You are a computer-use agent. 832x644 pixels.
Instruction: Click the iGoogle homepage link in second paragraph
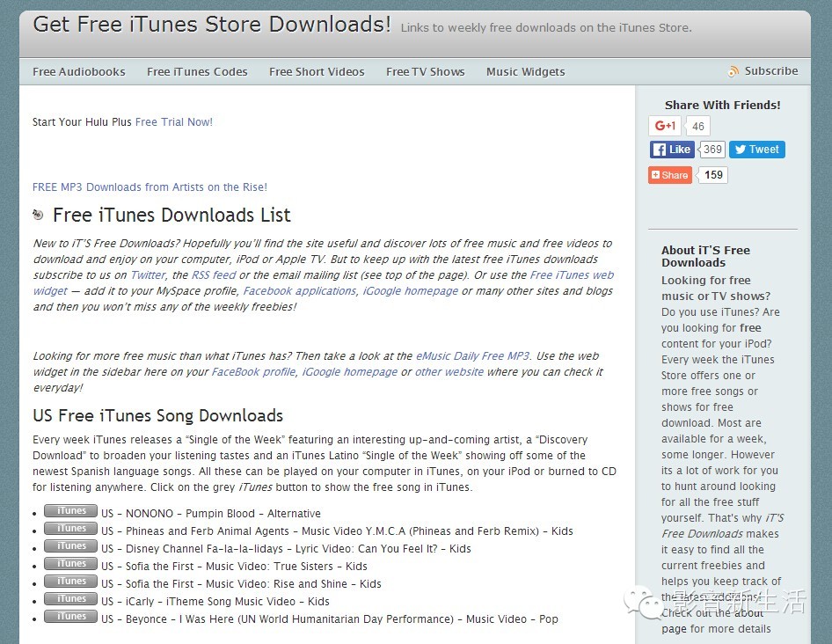(x=350, y=371)
